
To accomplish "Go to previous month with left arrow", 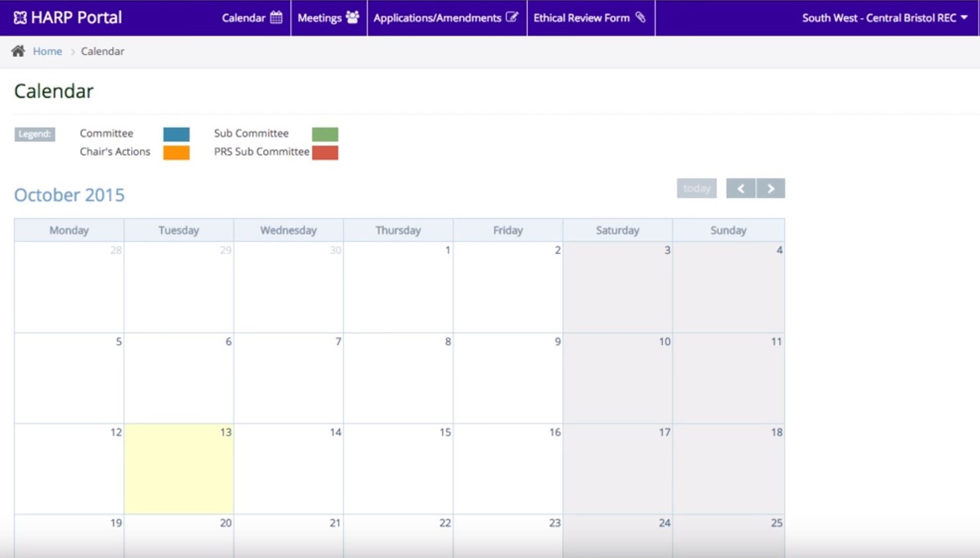I will pyautogui.click(x=741, y=188).
